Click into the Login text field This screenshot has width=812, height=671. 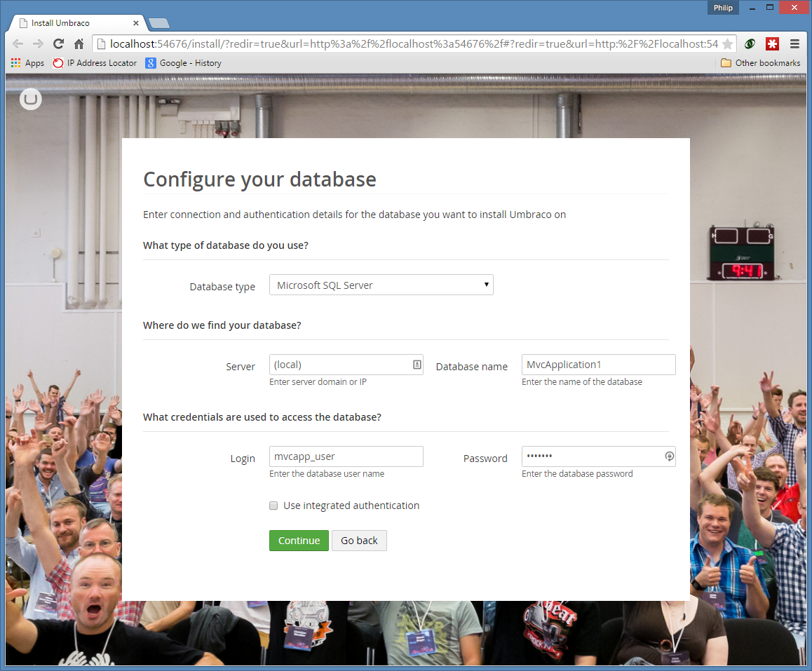[346, 456]
